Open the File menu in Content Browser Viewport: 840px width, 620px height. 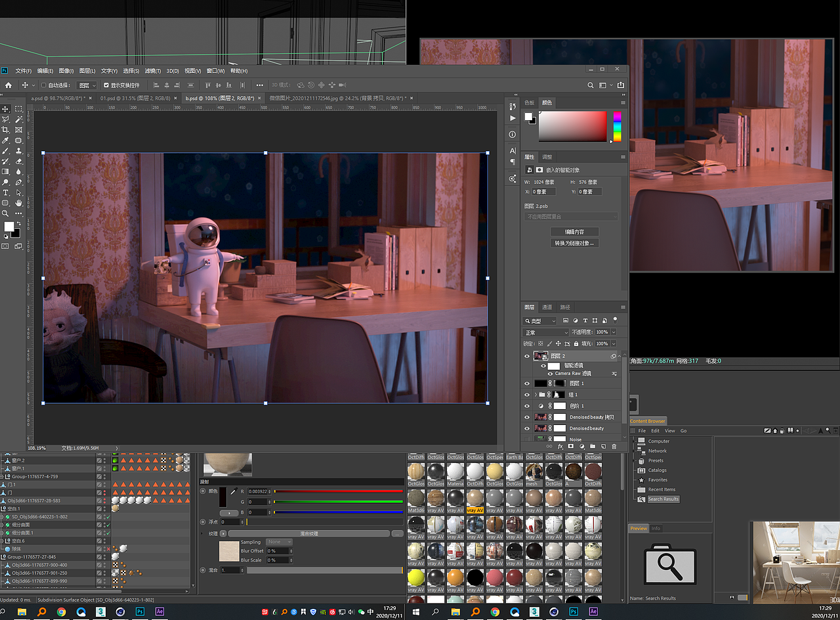642,431
